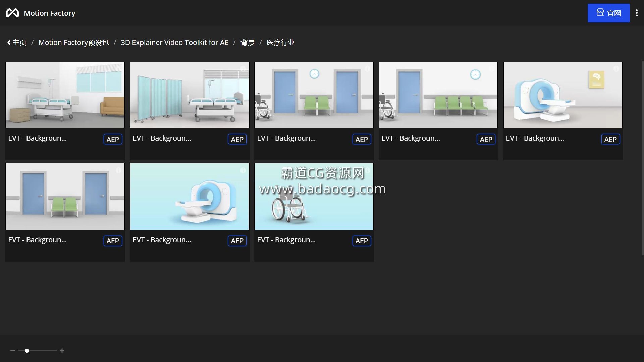Click the title text under hospital bed with sofa

[x=38, y=138]
